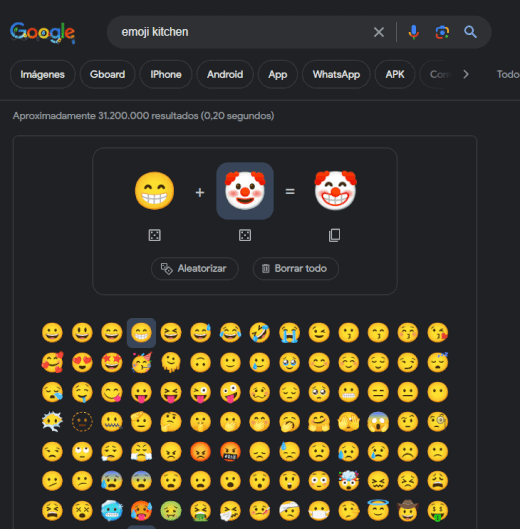
Task: Open Google Lens image search
Action: [x=442, y=32]
